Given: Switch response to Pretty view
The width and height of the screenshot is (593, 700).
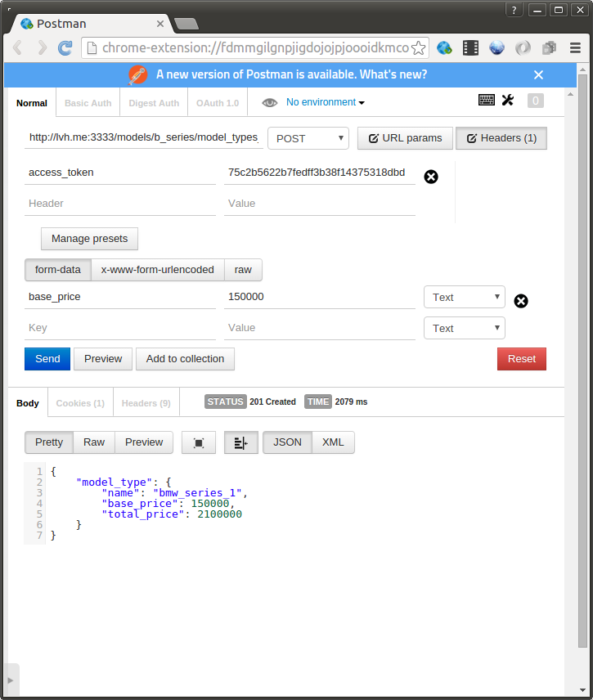Looking at the screenshot, I should [49, 442].
